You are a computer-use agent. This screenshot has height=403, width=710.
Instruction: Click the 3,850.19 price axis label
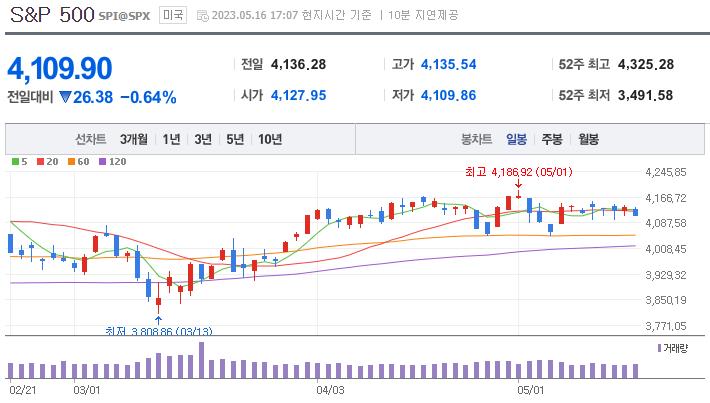666,300
